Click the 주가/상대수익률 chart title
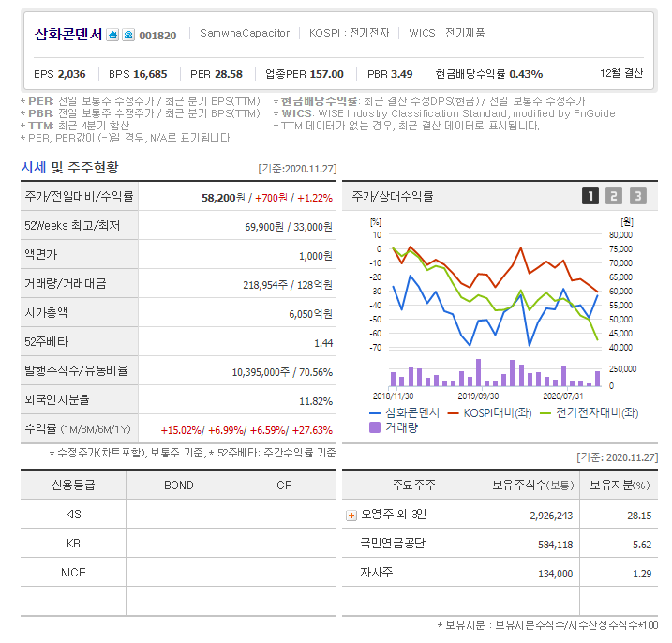The height and width of the screenshot is (643, 672). 393,196
